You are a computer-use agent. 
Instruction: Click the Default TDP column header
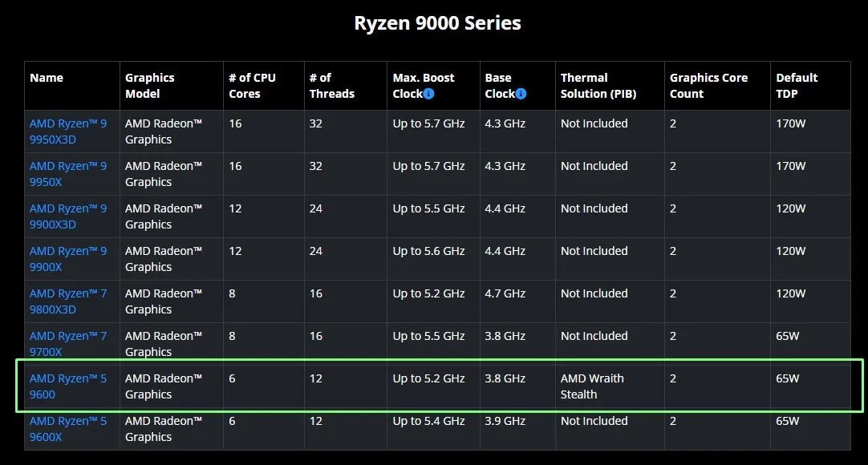click(x=796, y=86)
